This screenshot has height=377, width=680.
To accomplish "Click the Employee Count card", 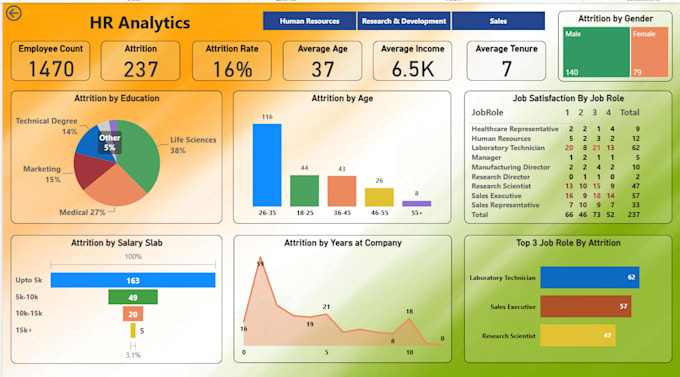I will (50, 61).
